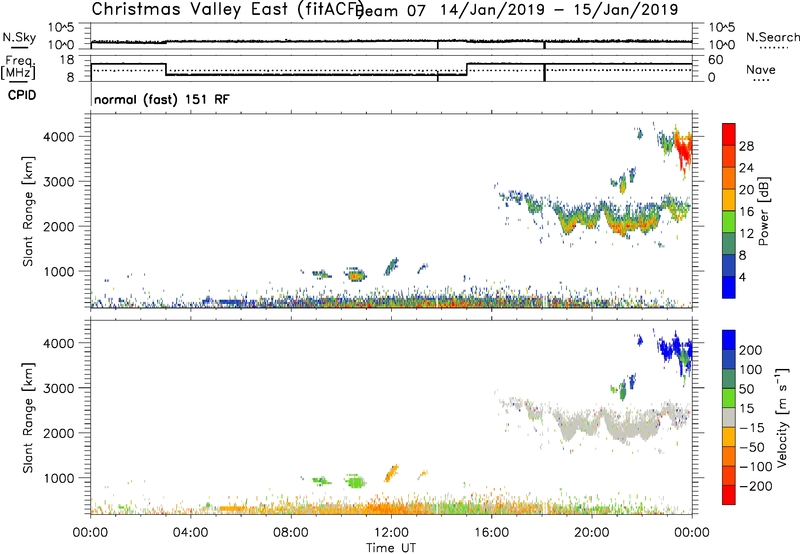
Task: Click the '4' tick on the Power colorbar
Action: tap(743, 277)
